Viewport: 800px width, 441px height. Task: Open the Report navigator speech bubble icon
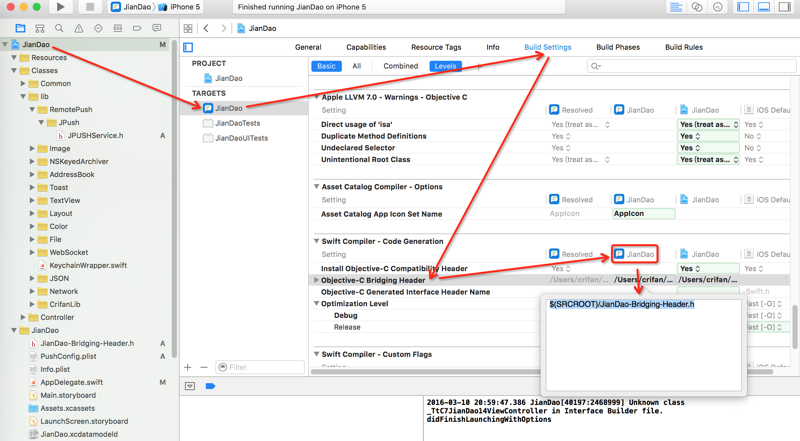click(157, 28)
